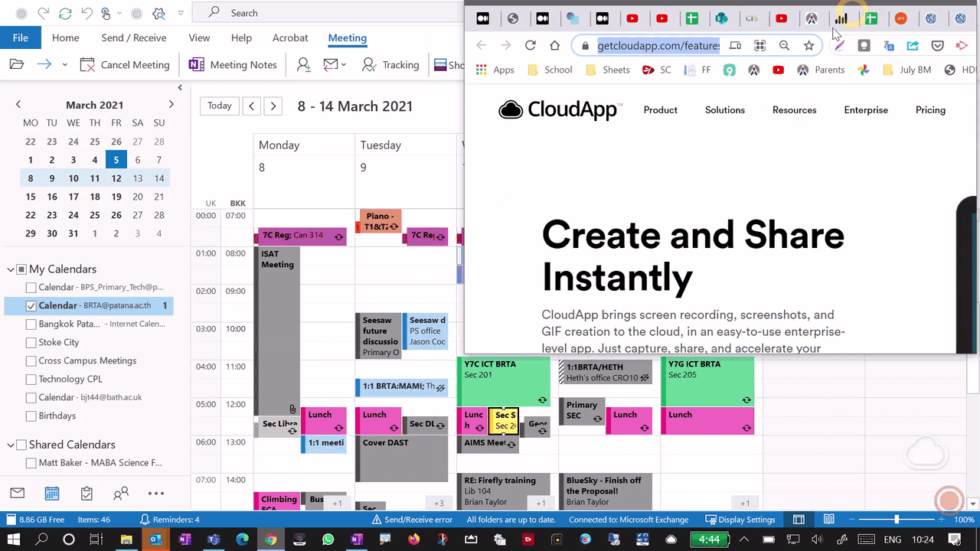This screenshot has height=551, width=980.
Task: Click the Windows Start button
Action: coord(15,540)
